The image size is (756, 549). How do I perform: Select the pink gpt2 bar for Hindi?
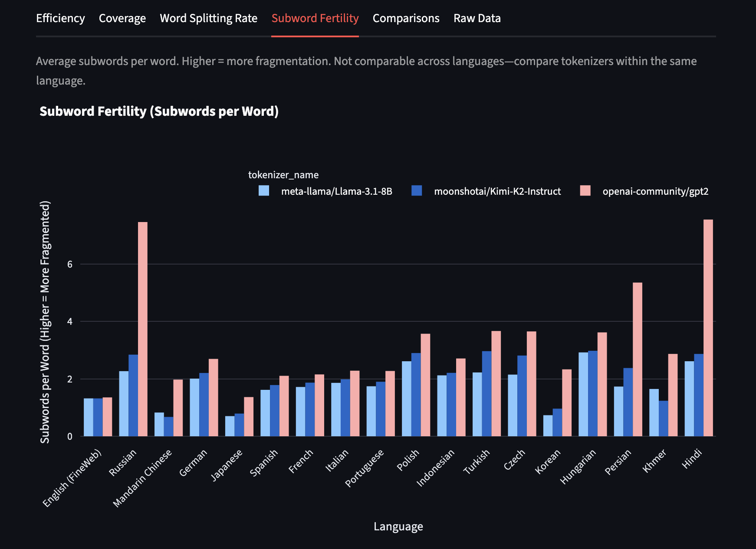(708, 327)
